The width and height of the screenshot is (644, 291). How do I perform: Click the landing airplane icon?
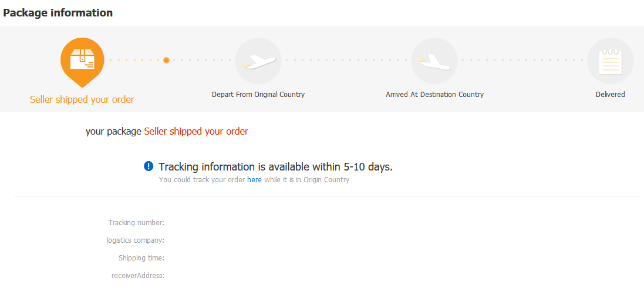click(434, 61)
